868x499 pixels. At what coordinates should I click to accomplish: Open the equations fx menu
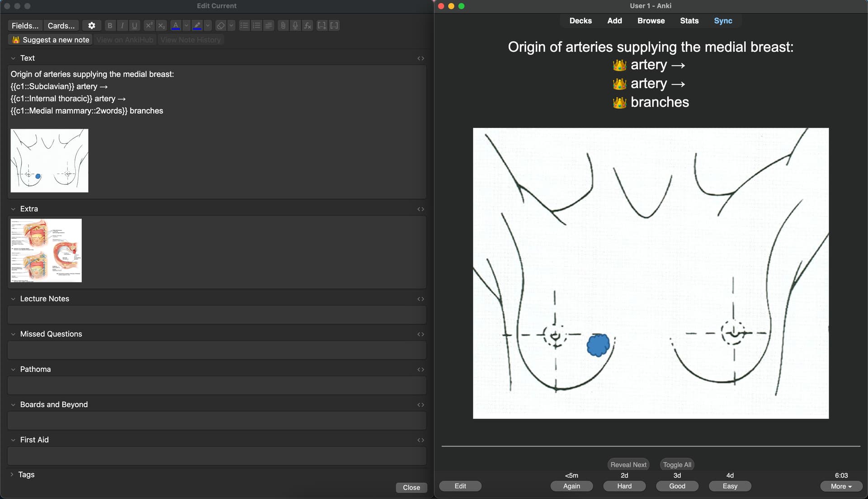(307, 26)
